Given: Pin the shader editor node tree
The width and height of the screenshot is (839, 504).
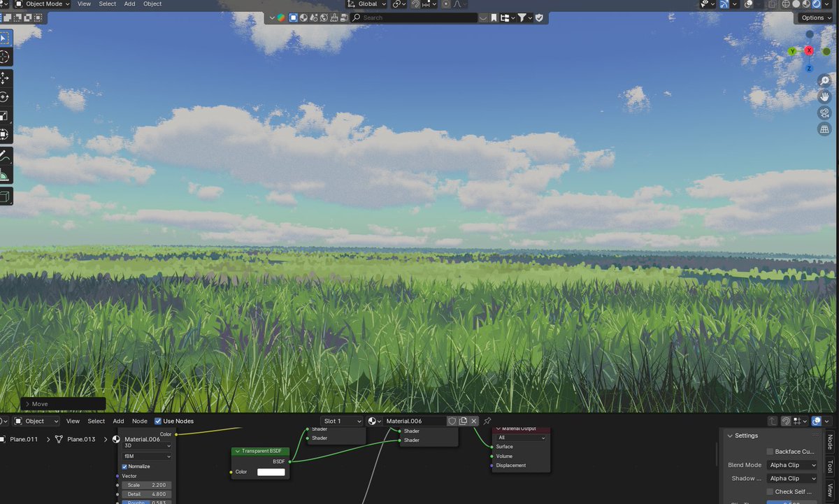Looking at the screenshot, I should click(x=487, y=421).
